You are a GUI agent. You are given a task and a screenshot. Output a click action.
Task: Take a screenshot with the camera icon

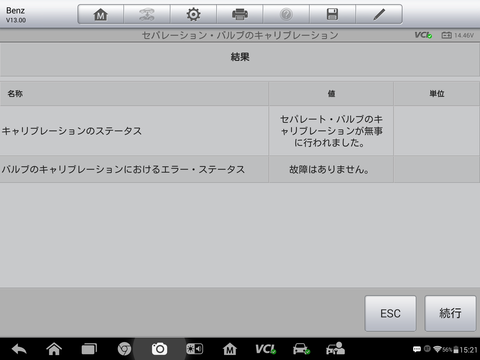[x=159, y=349]
